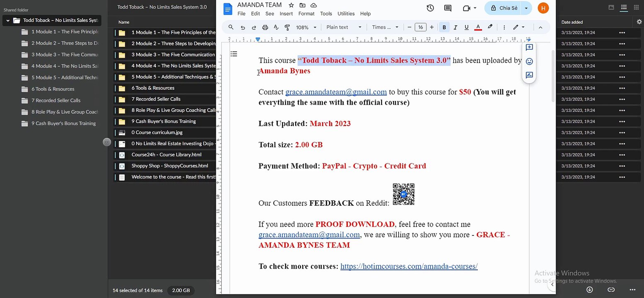644x298 pixels.
Task: Select 7 Recorded Seller Calls in the sidebar
Action: pyautogui.click(x=56, y=100)
